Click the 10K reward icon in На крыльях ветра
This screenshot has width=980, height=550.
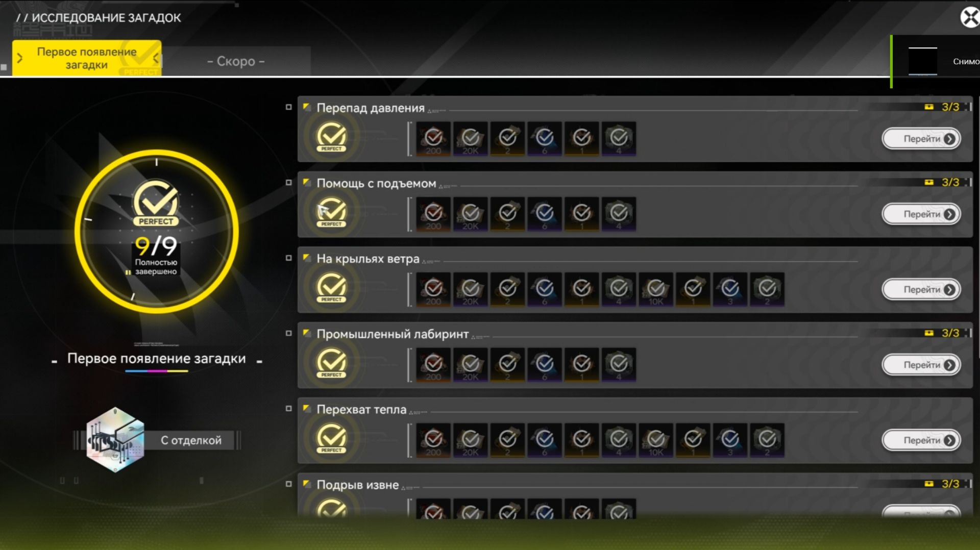[x=656, y=289]
